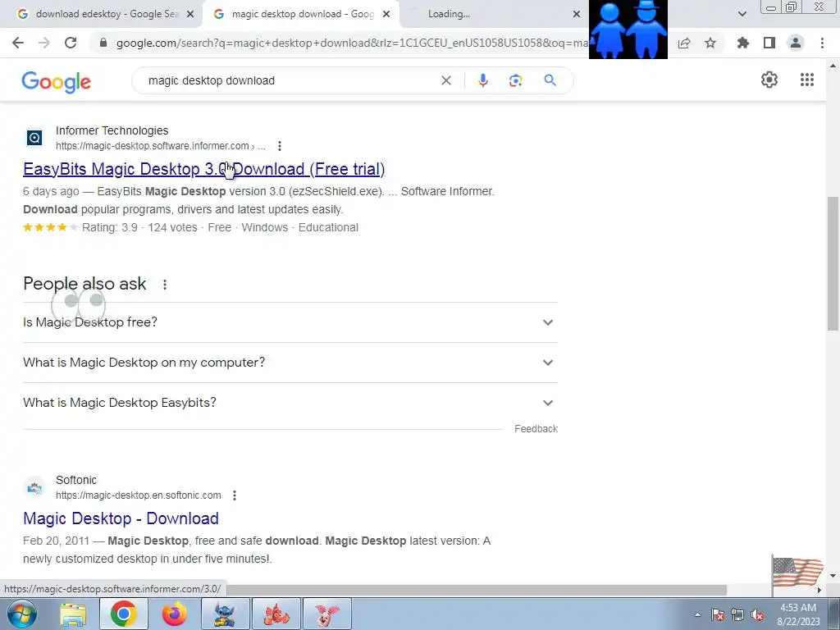Clear the search box with the X
The image size is (840, 630).
click(445, 80)
